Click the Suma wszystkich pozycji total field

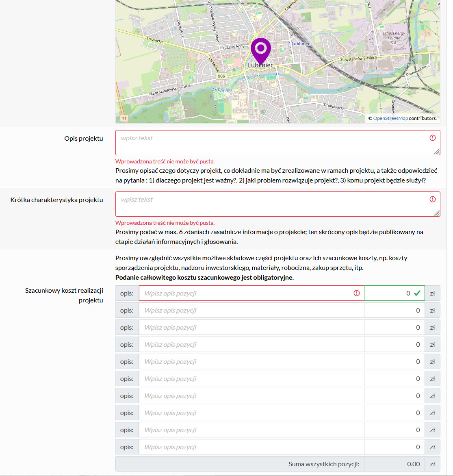pyautogui.click(x=394, y=464)
